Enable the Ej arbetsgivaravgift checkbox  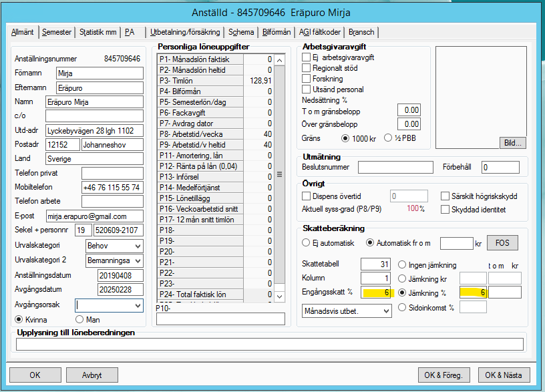(x=307, y=57)
